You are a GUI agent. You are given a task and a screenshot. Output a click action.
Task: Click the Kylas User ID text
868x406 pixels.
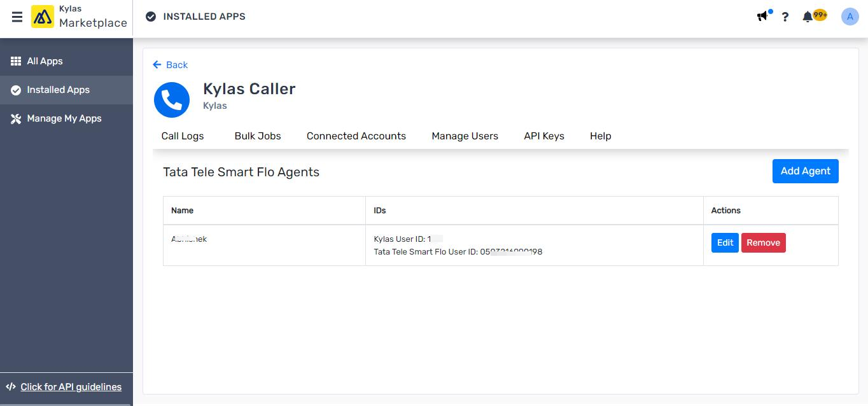point(409,239)
